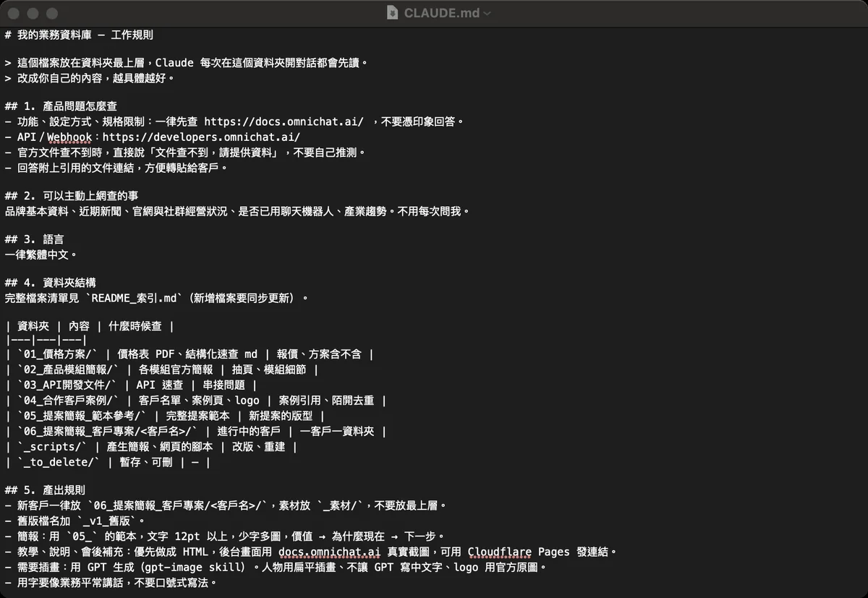This screenshot has width=868, height=598.
Task: Click the line '回答附上引用的文件連結，方便轉貼給客戶。'
Action: pyautogui.click(x=116, y=168)
